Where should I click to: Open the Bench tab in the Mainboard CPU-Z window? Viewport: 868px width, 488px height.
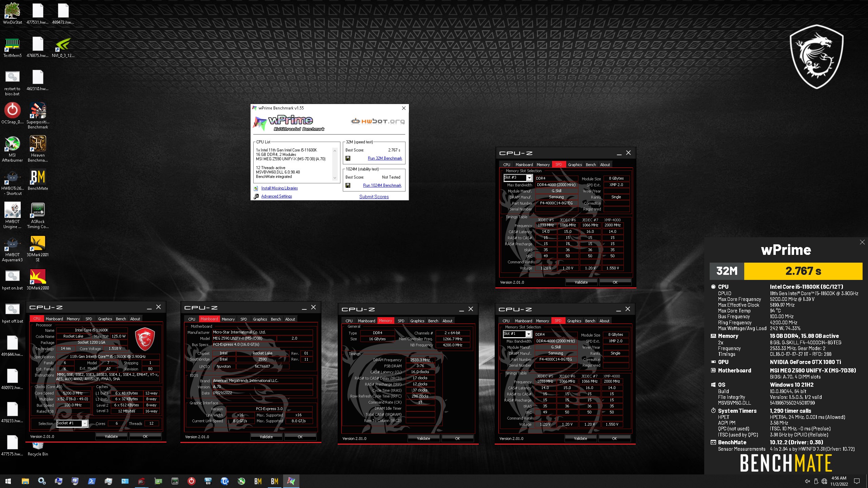click(x=276, y=319)
